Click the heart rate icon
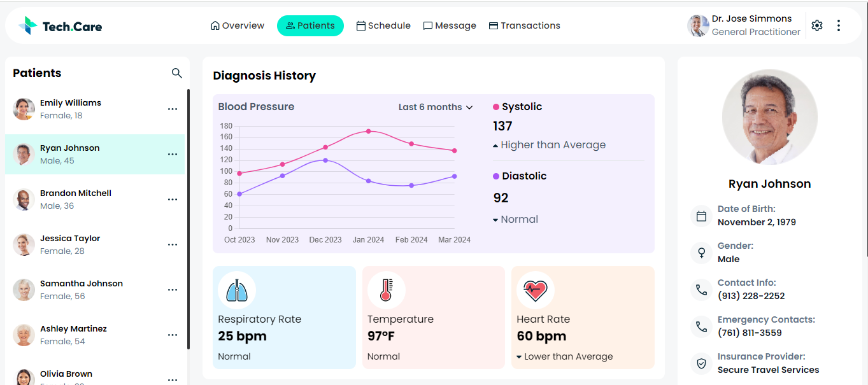868x385 pixels. [x=536, y=290]
